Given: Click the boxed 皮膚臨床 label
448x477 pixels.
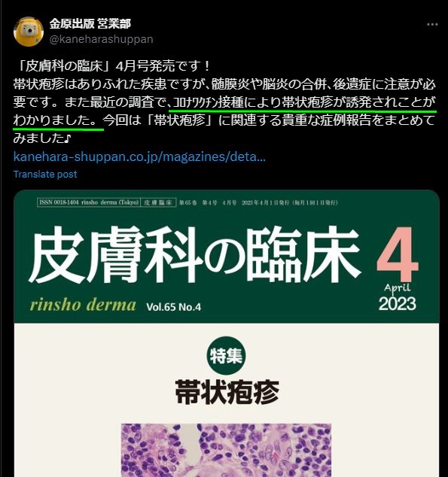Looking at the screenshot, I should click(158, 202).
